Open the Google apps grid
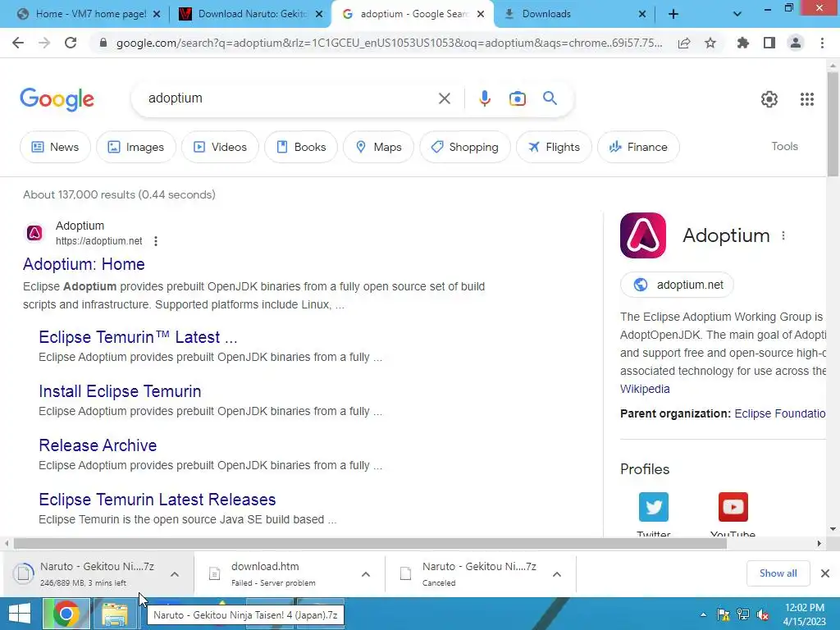This screenshot has height=630, width=840. coord(807,99)
